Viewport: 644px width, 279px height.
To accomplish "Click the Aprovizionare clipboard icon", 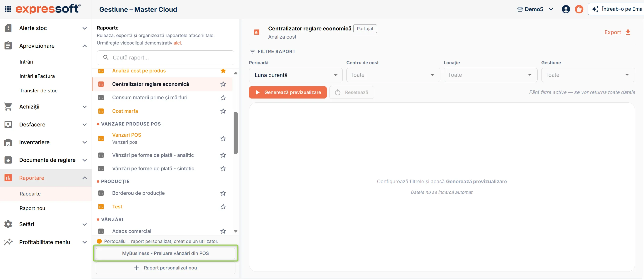I will point(8,46).
